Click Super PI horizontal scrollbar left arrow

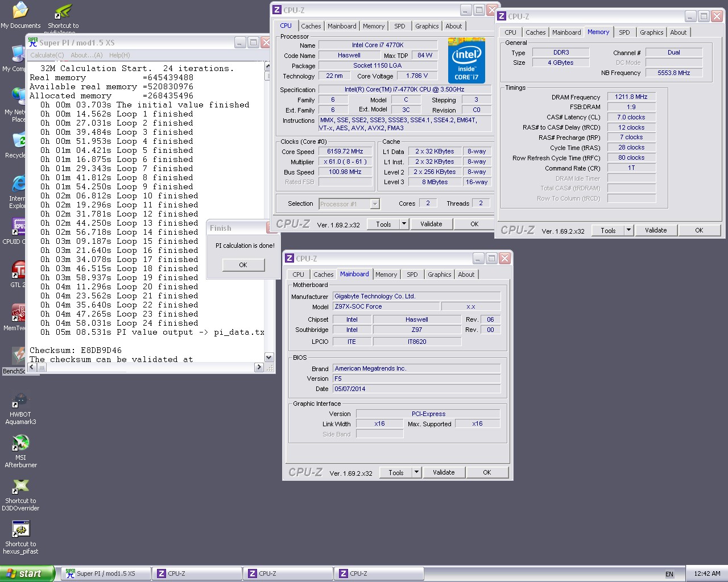tap(32, 367)
